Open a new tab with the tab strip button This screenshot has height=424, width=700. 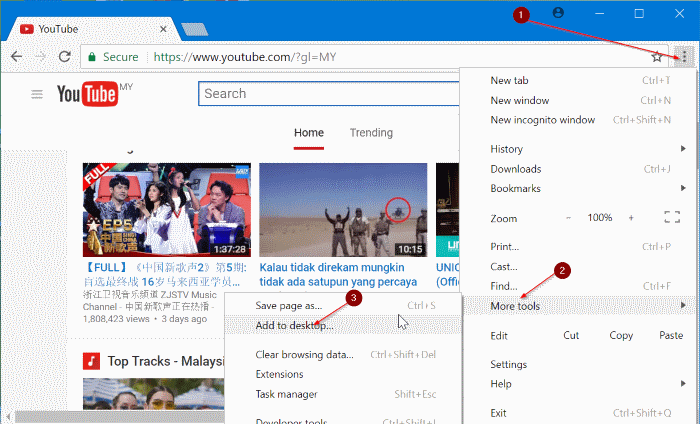(x=195, y=29)
